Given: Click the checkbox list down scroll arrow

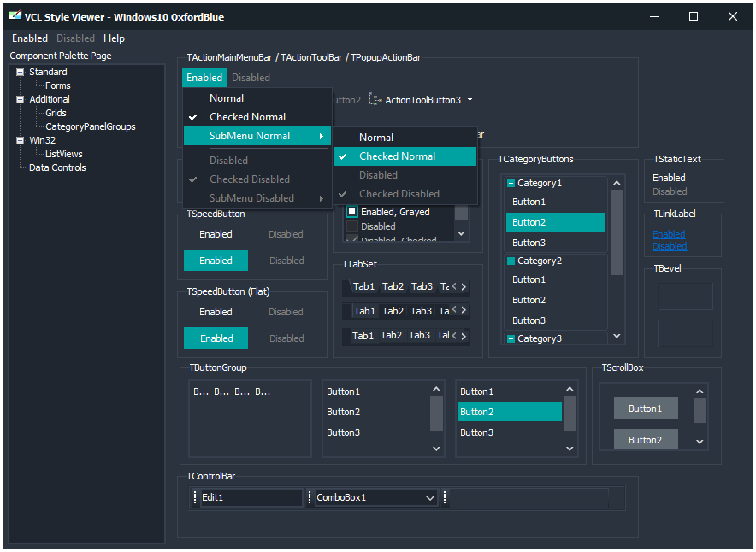Looking at the screenshot, I should [x=462, y=233].
